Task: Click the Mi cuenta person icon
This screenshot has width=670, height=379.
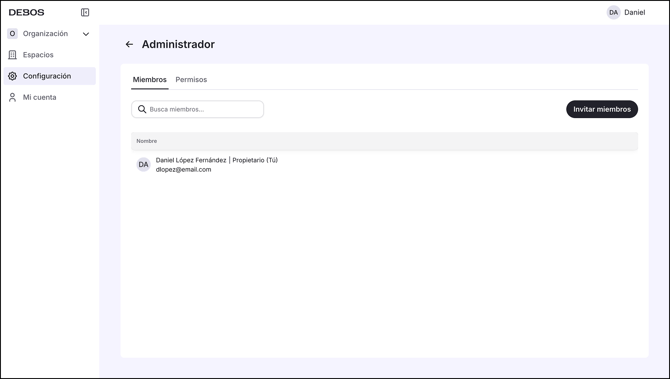Action: click(12, 97)
